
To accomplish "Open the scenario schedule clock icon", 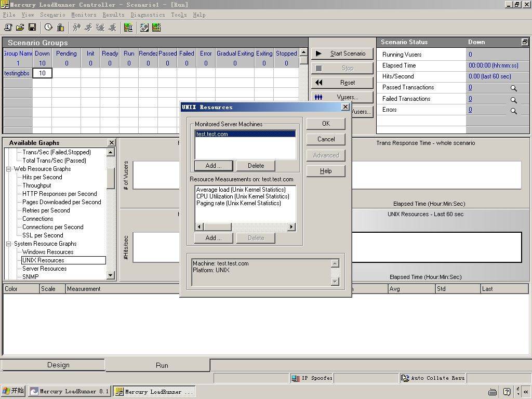I will [x=48, y=28].
